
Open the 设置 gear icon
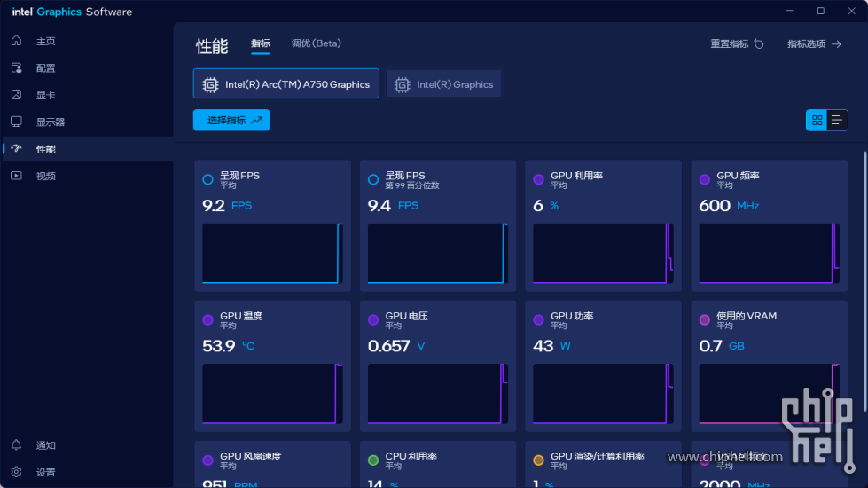(17, 472)
